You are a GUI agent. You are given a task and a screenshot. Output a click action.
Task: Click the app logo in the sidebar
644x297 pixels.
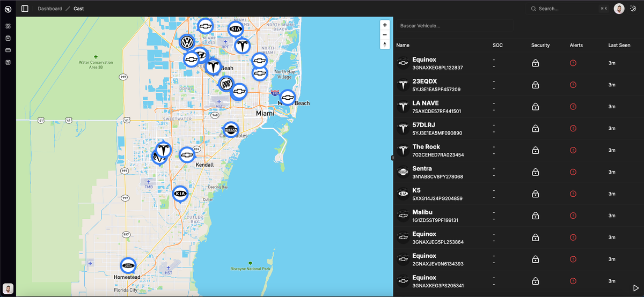pos(8,9)
